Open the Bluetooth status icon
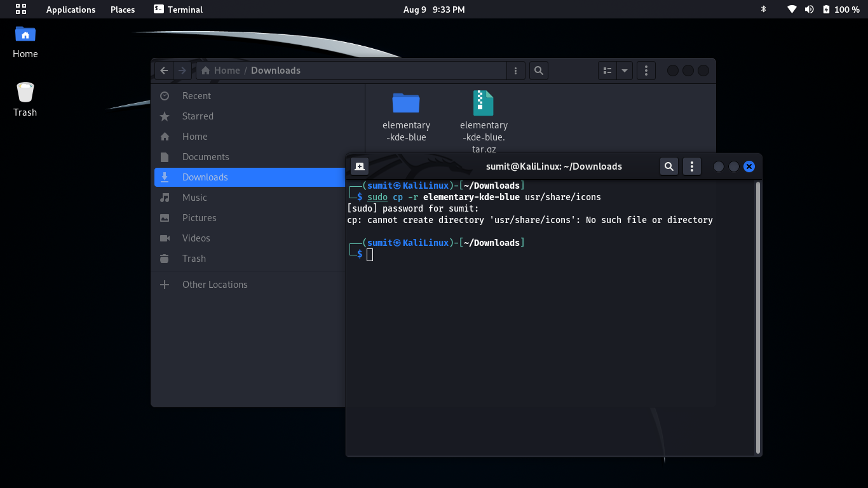868x488 pixels. click(764, 10)
